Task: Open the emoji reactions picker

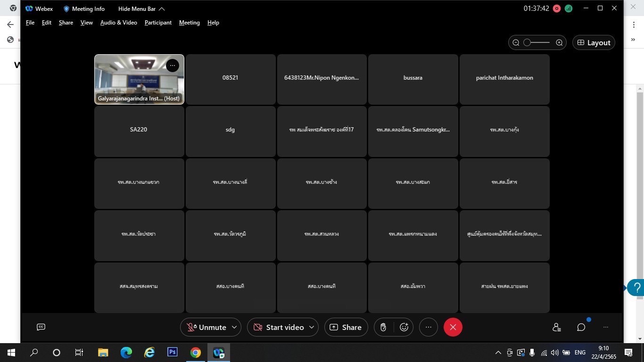Action: (x=404, y=327)
